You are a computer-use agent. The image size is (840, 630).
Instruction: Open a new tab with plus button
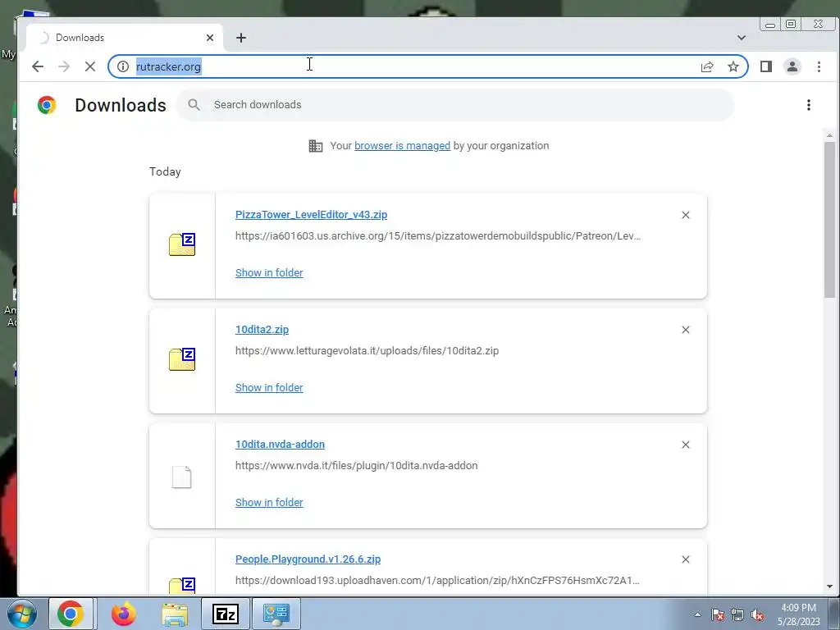241,38
